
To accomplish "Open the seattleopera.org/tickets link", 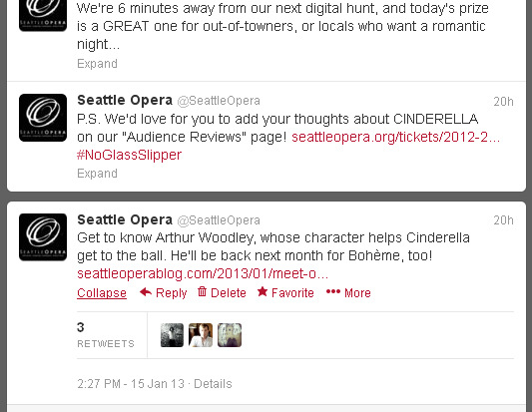I will point(395,137).
